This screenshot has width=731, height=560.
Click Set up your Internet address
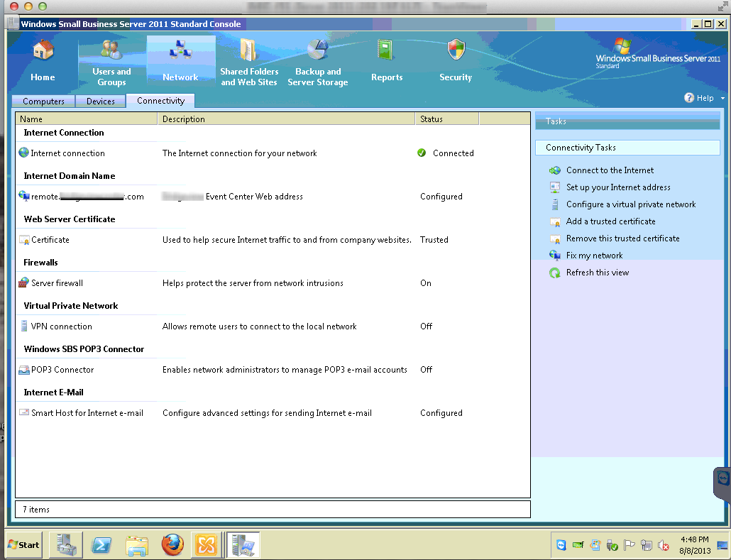click(618, 187)
